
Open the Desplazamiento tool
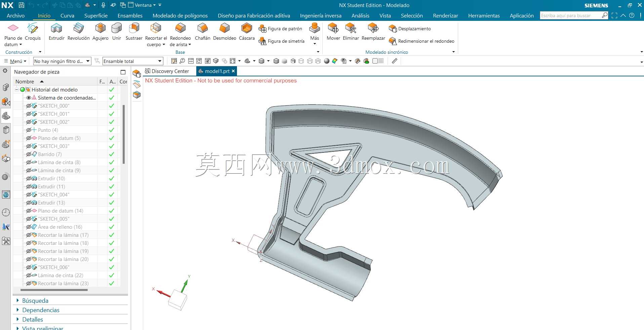[x=410, y=29]
